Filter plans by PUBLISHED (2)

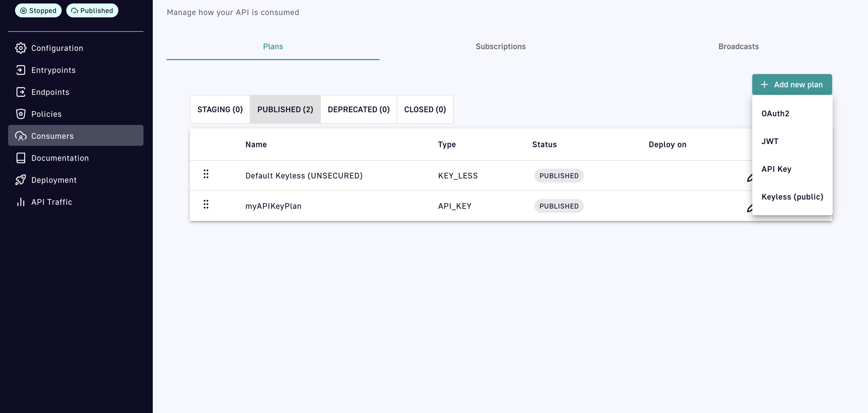pos(285,109)
